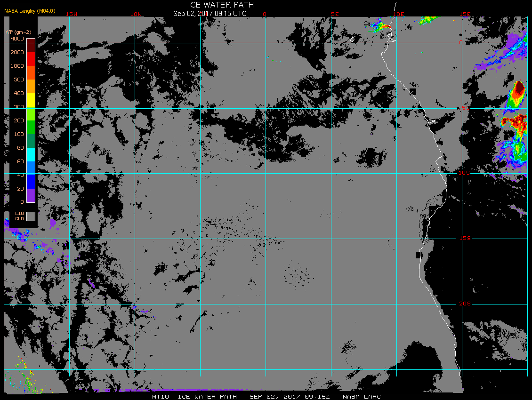Click the '400' legend value

(x=19, y=93)
